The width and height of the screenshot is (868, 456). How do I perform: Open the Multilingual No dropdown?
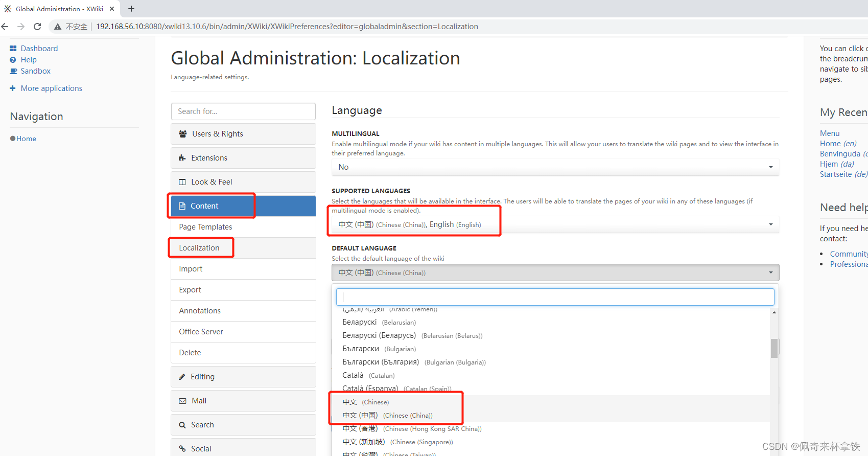tap(555, 167)
